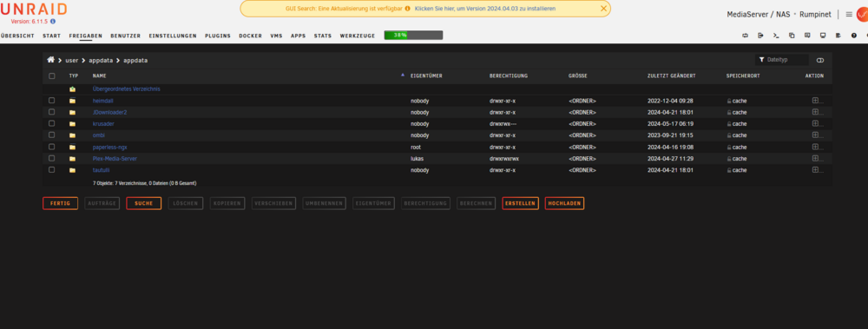Open the terminal icon in the header

776,36
